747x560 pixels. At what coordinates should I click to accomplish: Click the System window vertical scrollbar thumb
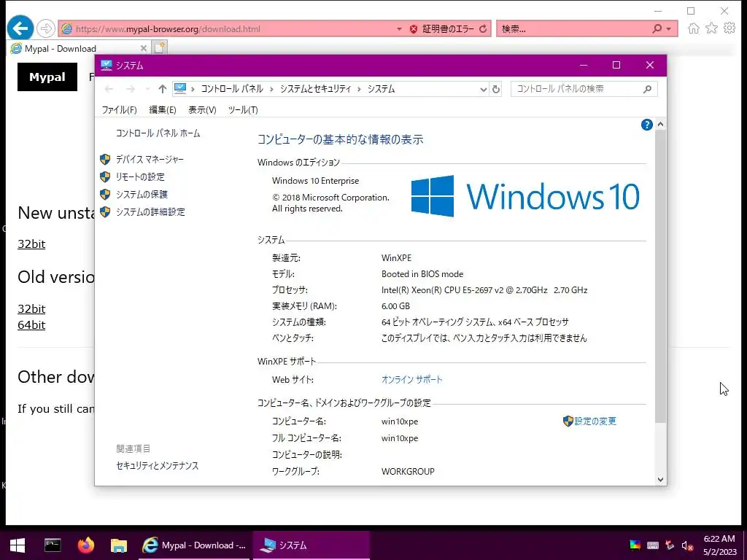(x=660, y=276)
